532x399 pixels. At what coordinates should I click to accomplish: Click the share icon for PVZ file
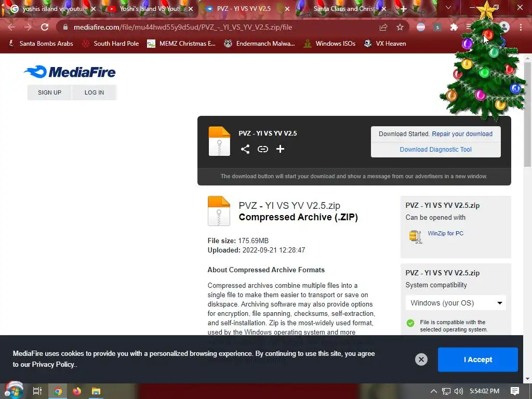pos(245,149)
